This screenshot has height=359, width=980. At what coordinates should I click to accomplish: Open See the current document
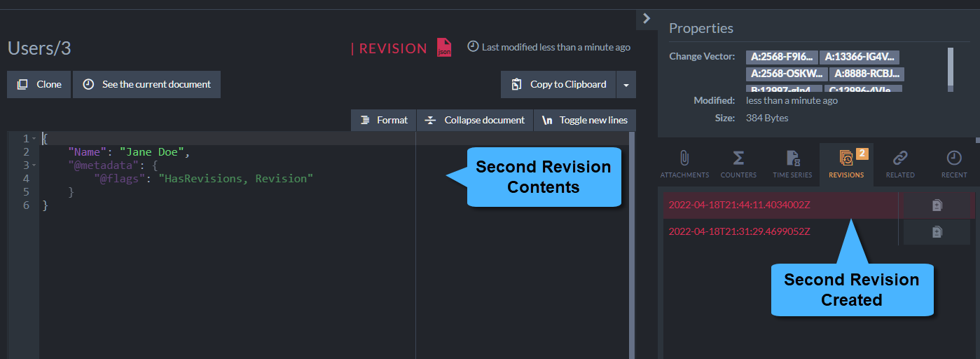(146, 84)
